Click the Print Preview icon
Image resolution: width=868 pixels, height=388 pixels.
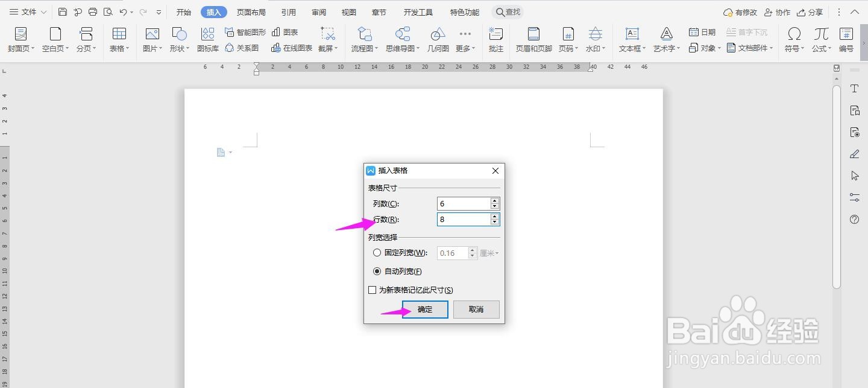tap(108, 12)
